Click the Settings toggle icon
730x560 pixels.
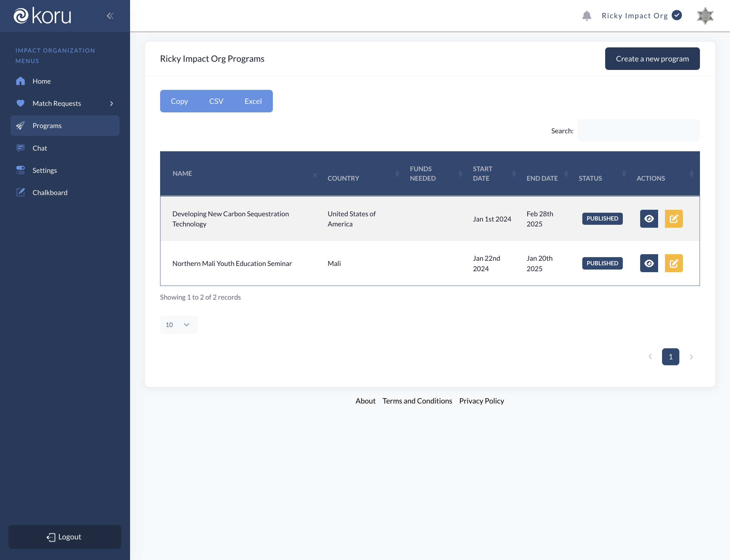tap(20, 170)
